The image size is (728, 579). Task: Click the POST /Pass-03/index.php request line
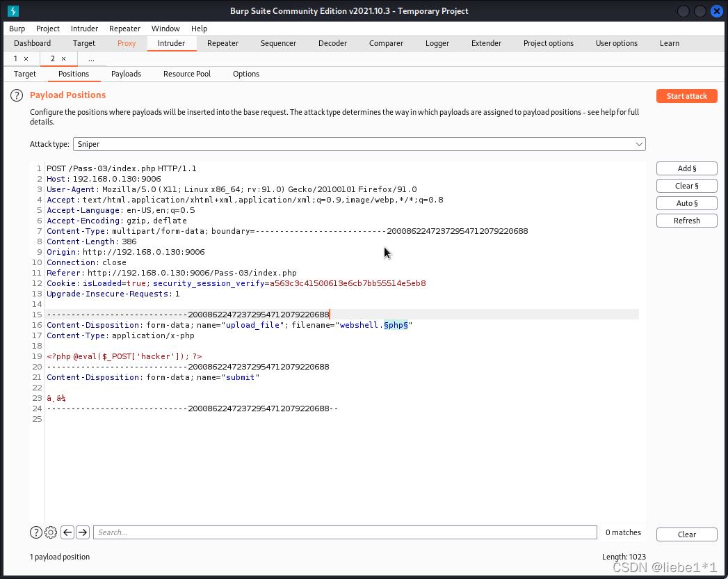coord(122,168)
